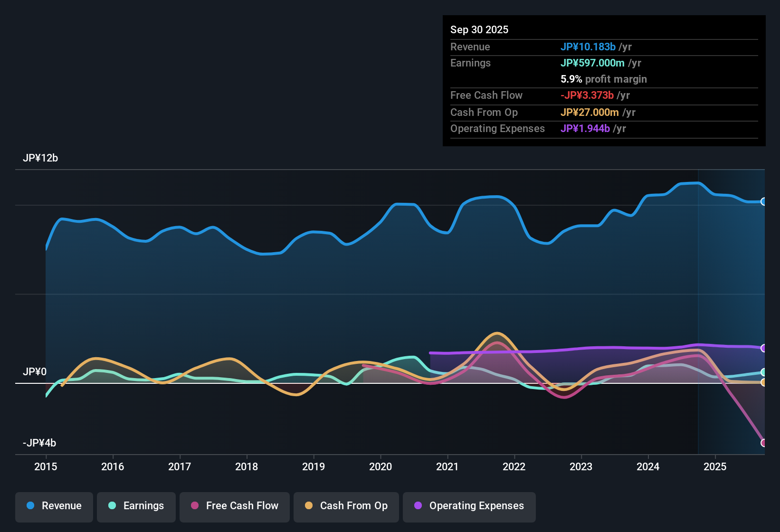Select the Cash From Op legend tab
This screenshot has width=780, height=532.
(x=346, y=506)
